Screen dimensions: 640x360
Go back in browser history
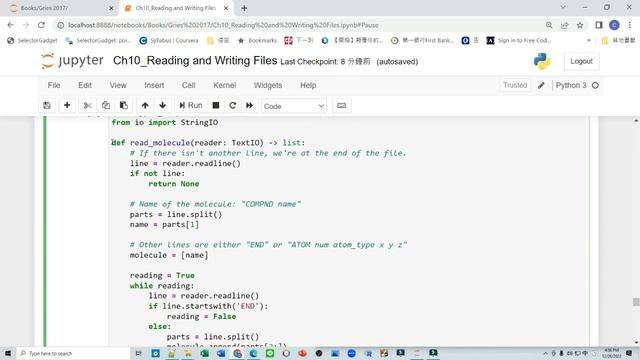tap(11, 25)
